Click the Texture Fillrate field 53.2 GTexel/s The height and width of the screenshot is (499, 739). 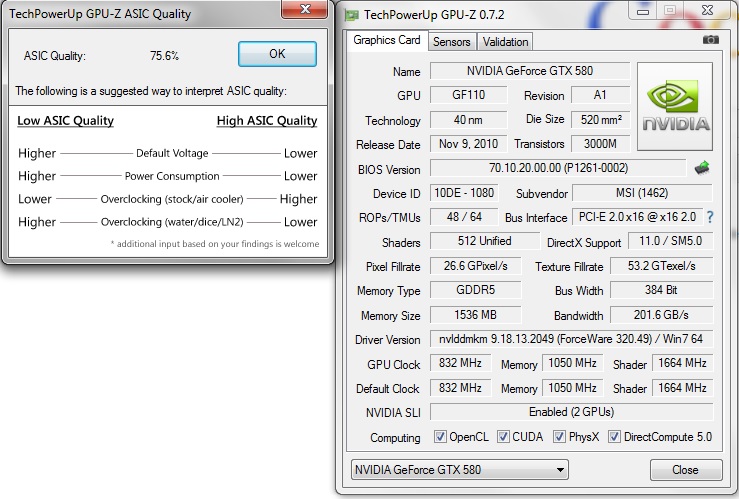[x=661, y=266]
